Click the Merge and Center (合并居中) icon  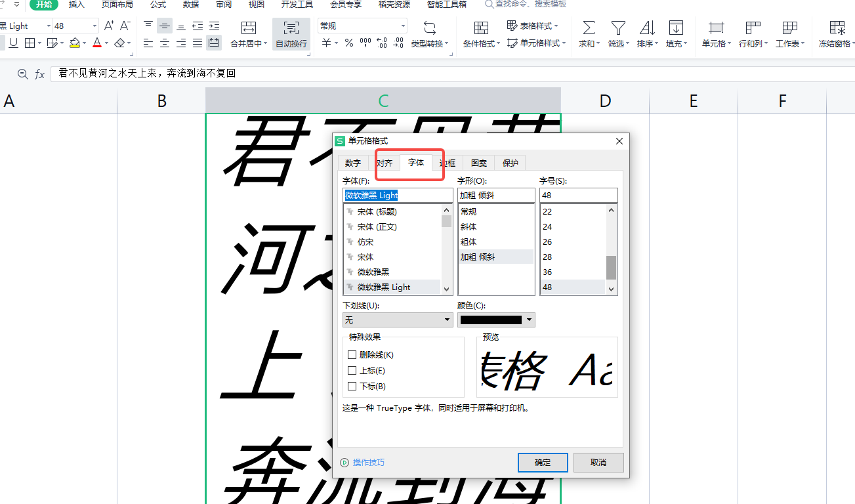point(249,28)
